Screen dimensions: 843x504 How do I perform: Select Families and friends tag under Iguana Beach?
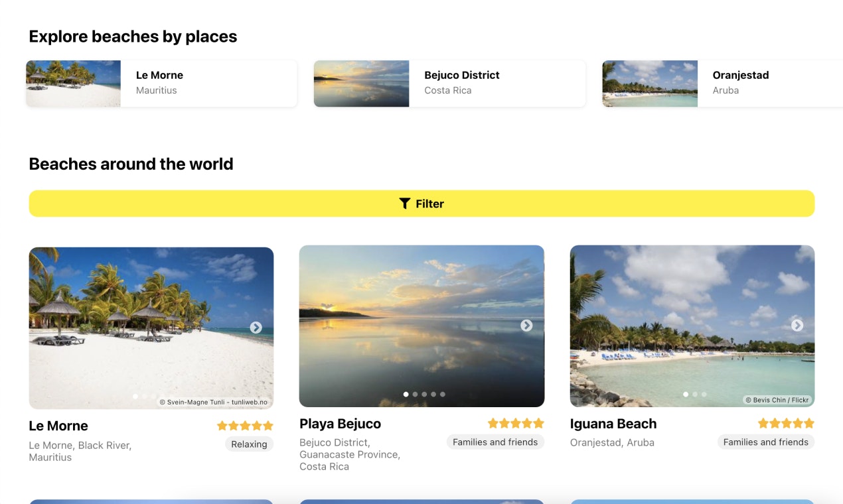click(765, 442)
